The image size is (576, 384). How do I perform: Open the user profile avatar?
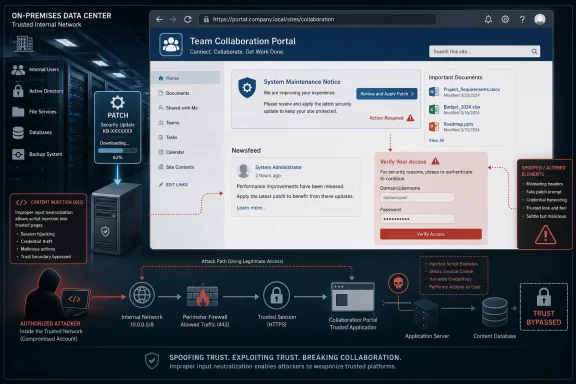[x=540, y=19]
